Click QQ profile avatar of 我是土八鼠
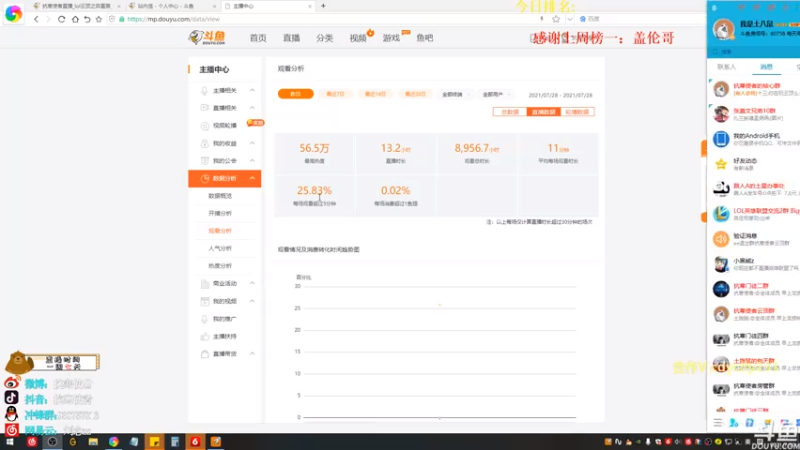The height and width of the screenshot is (450, 800). click(723, 30)
